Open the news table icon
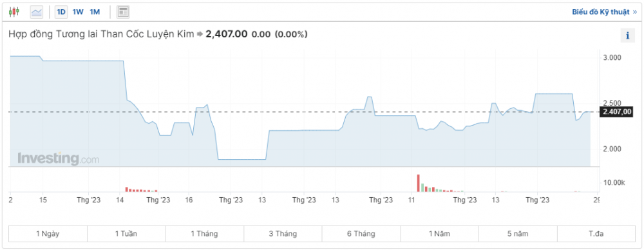644x250 pixels. click(123, 12)
